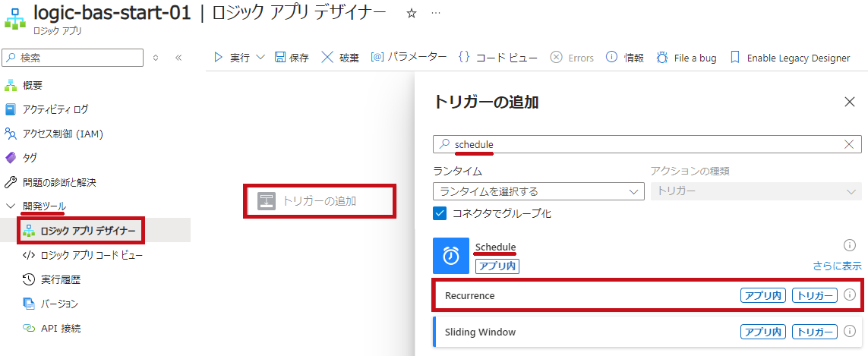This screenshot has width=868, height=356.
Task: Click さらに表示 show more link
Action: pyautogui.click(x=837, y=266)
